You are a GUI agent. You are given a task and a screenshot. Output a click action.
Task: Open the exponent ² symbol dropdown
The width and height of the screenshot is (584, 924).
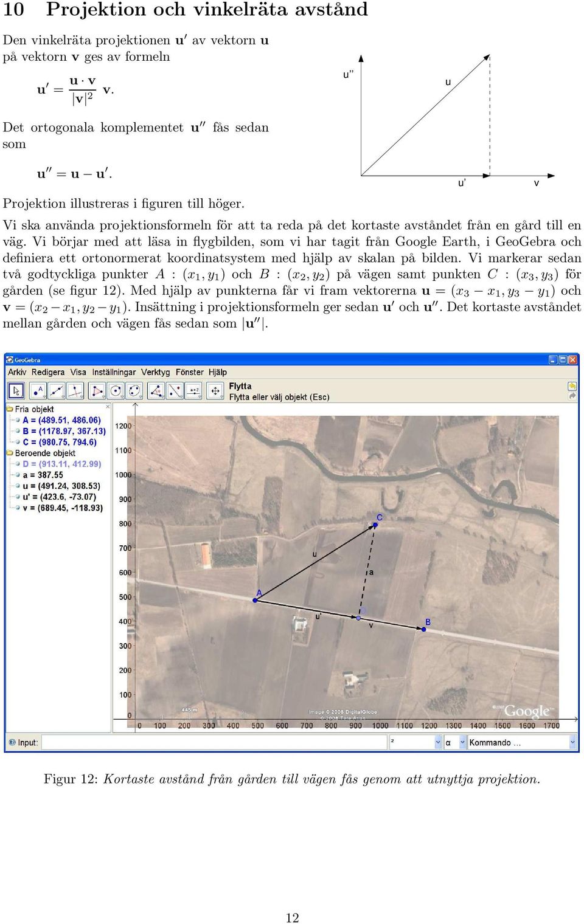pyautogui.click(x=438, y=742)
